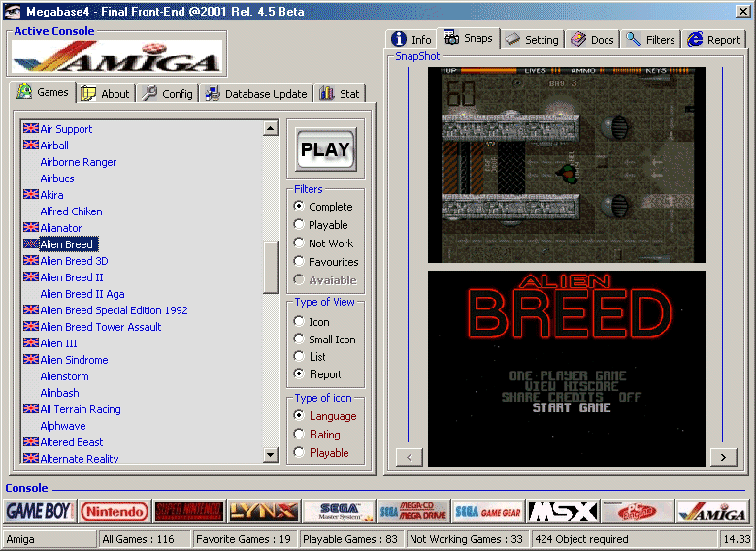Click the flag icon next to Altered Beast
This screenshot has width=756, height=551.
(x=31, y=441)
